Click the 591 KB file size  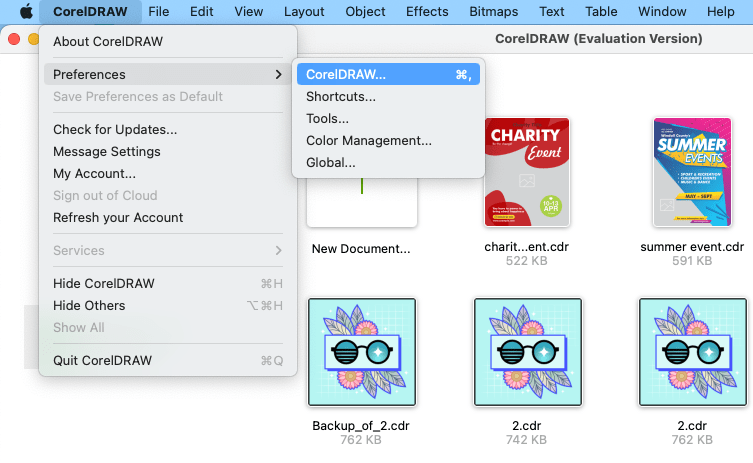coord(692,261)
